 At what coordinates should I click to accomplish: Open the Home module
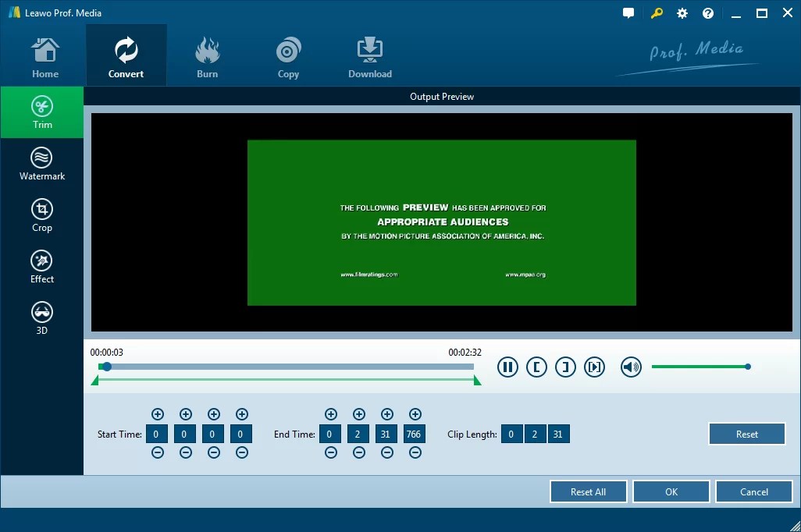tap(45, 59)
